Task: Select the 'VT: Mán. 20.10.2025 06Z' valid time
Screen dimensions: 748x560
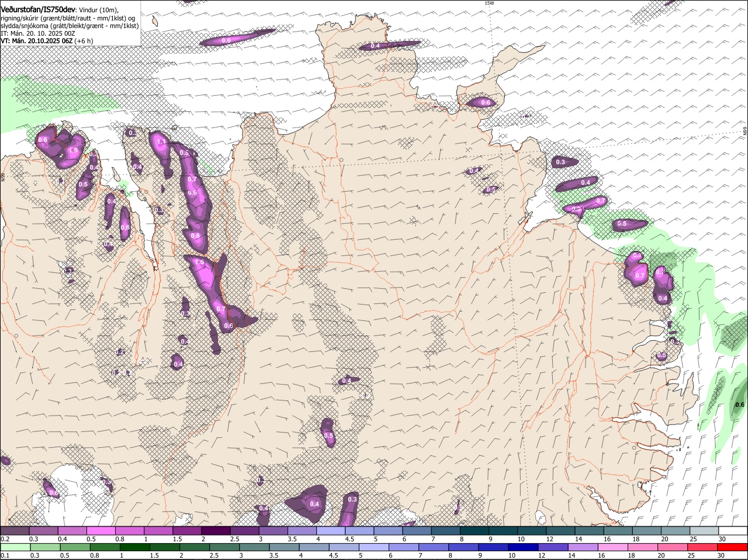Action: click(x=36, y=41)
